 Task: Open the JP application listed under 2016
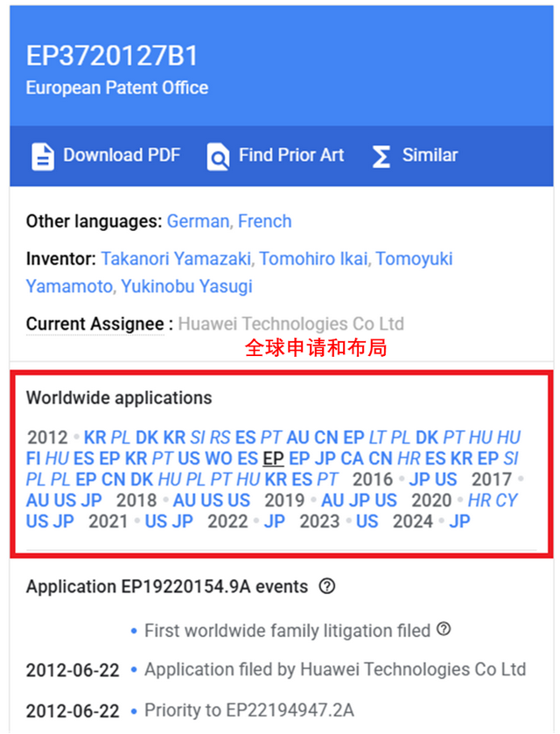pos(419,479)
